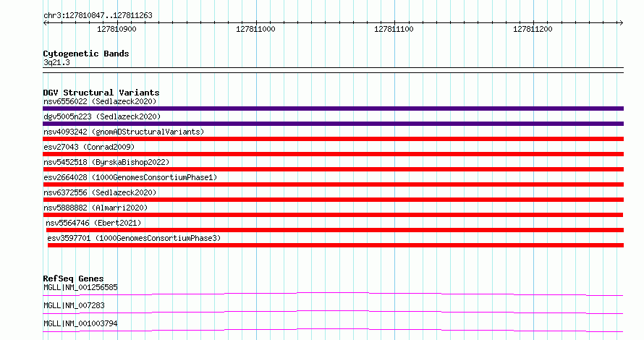This screenshot has width=644, height=340.
Task: Select the DGV Structural Variants track title
Action: point(101,93)
